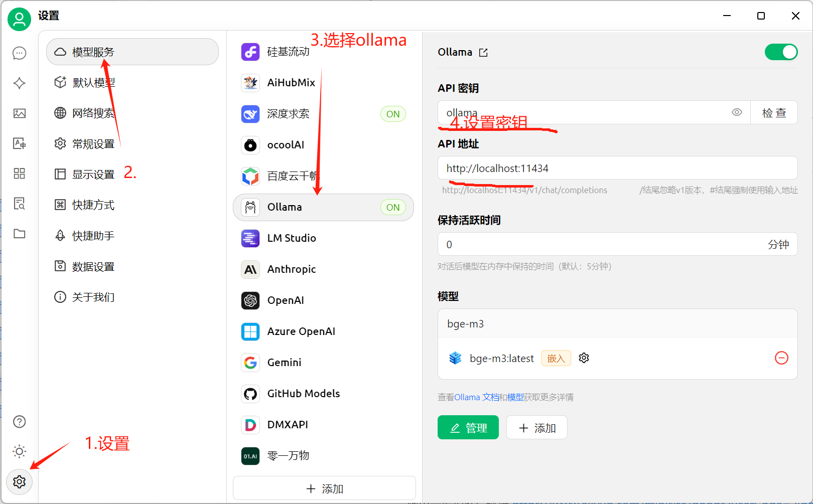Open the translate sidebar icon

point(20,143)
